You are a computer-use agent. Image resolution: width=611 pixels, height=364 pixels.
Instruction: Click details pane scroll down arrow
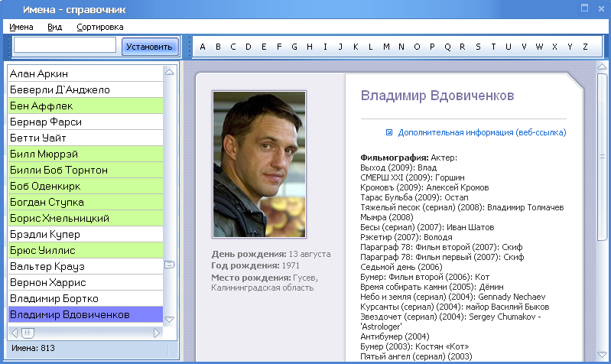click(602, 355)
